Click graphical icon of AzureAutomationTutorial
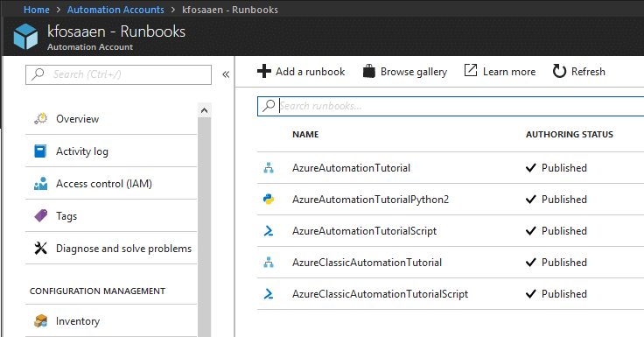Viewport: 644px width, 337px height. click(269, 168)
